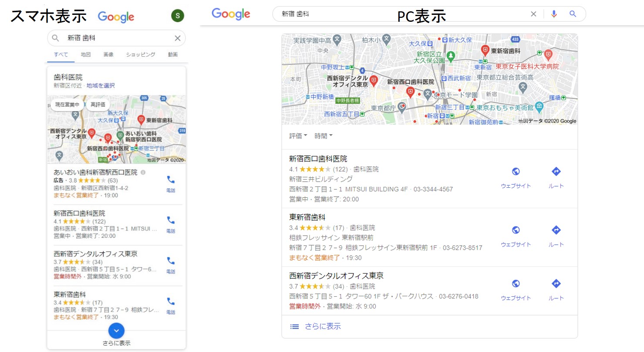Open website globe for 西新宿デンタルオフィス東京
This screenshot has height=352, width=644.
[x=516, y=284]
